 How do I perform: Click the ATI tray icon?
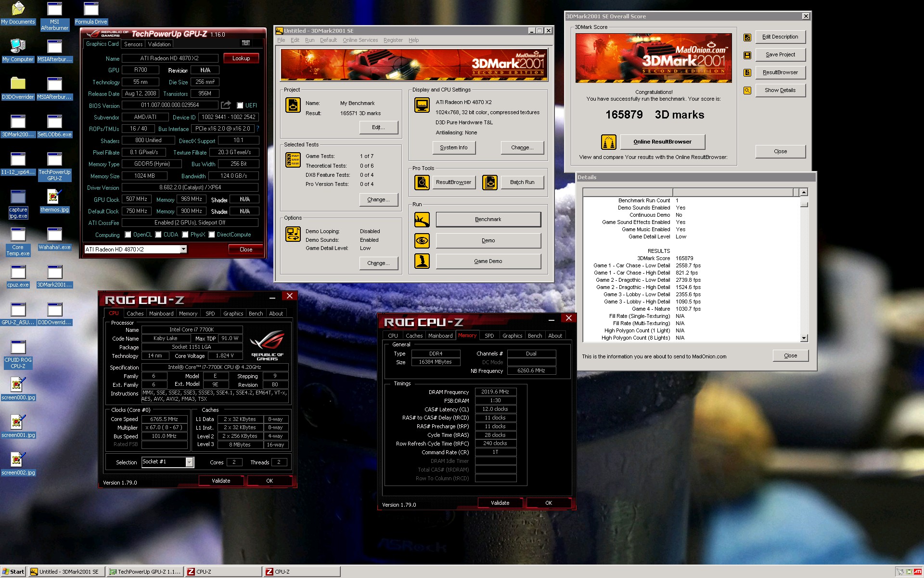917,572
